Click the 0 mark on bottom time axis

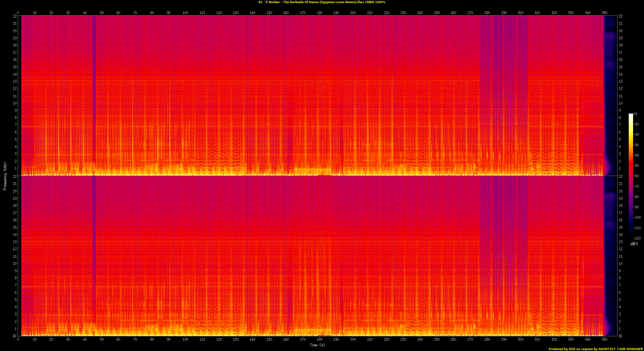(x=18, y=339)
